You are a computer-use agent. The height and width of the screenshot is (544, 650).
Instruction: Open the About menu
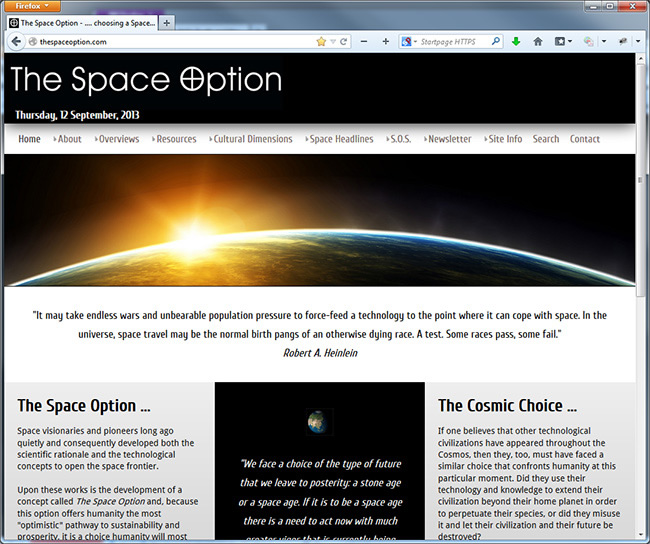[x=68, y=139]
